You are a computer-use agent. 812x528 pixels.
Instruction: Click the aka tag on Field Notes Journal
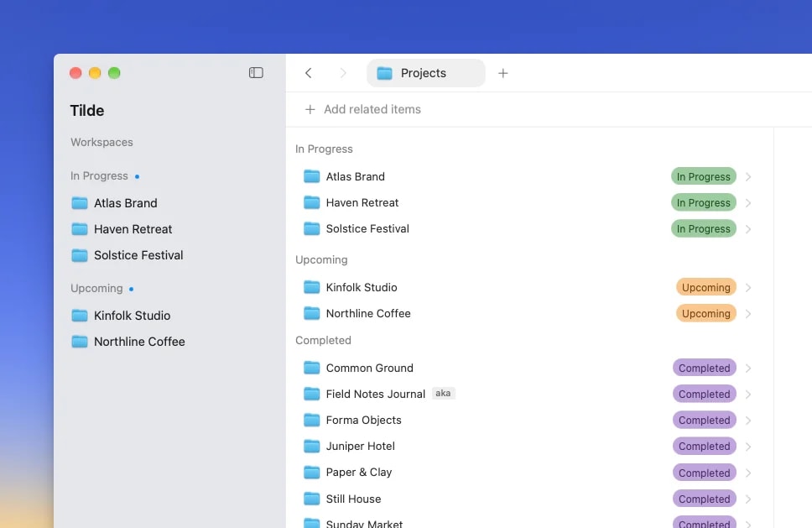443,394
